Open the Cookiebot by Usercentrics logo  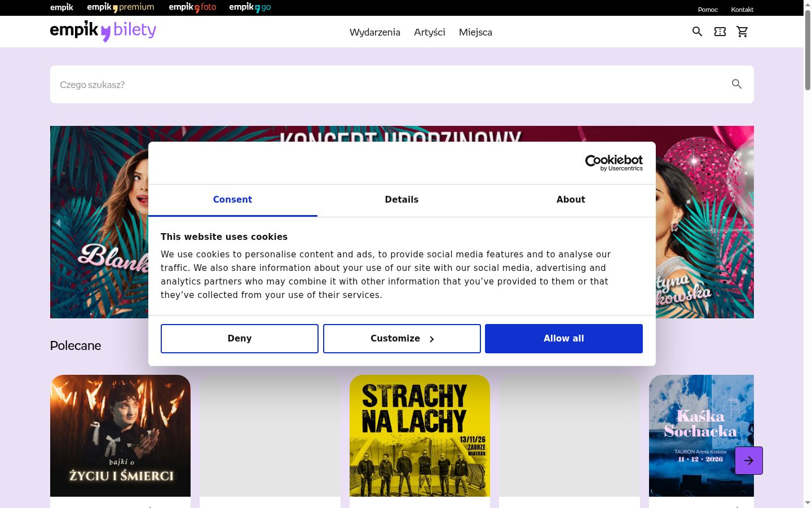point(614,163)
